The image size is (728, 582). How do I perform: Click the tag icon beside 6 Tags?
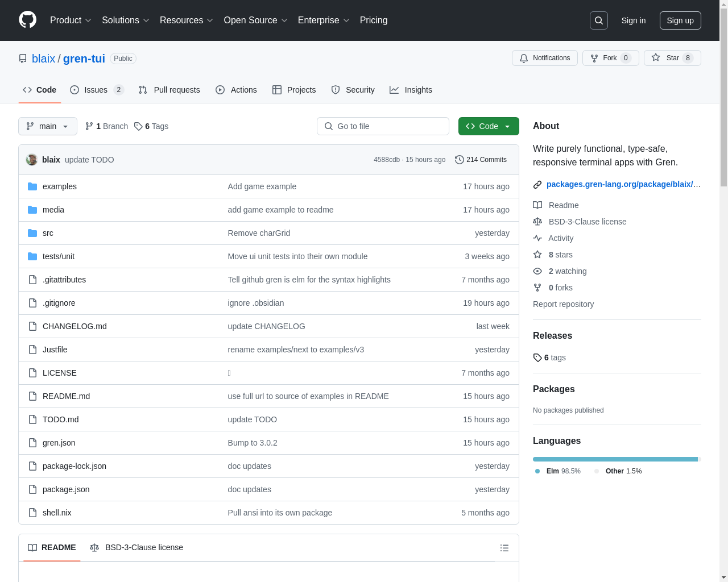tap(138, 126)
